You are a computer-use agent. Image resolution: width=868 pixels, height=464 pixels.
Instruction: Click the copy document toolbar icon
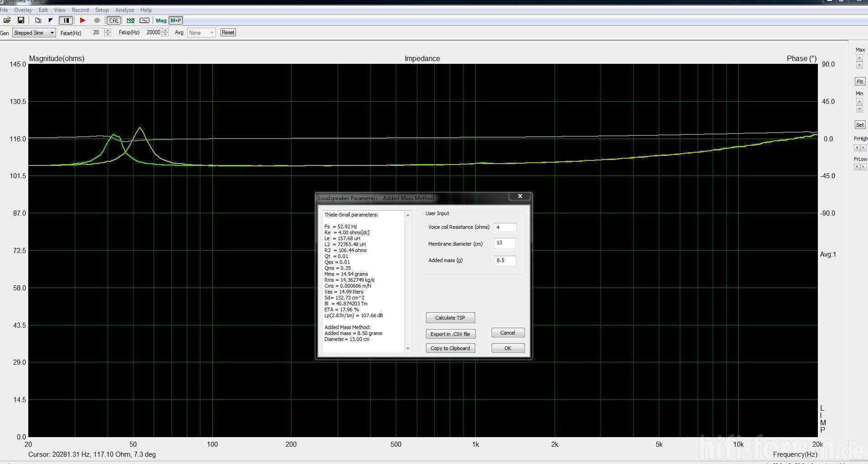pos(38,20)
